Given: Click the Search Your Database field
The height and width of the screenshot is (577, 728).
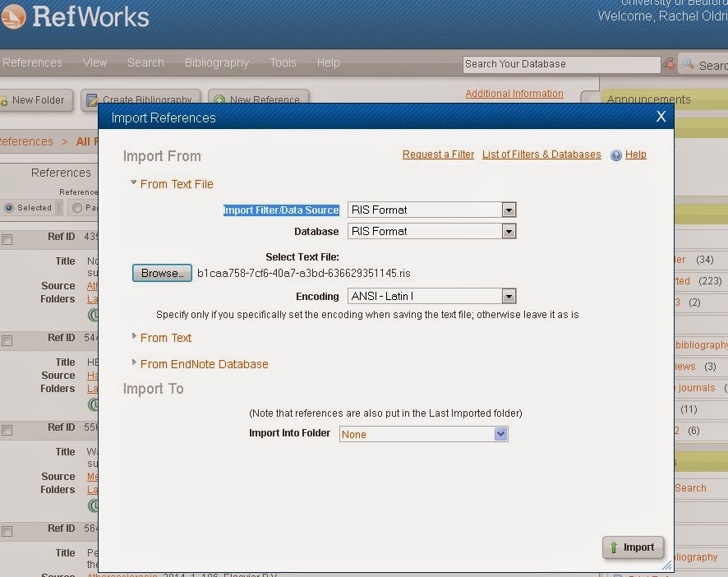Looking at the screenshot, I should 561,64.
